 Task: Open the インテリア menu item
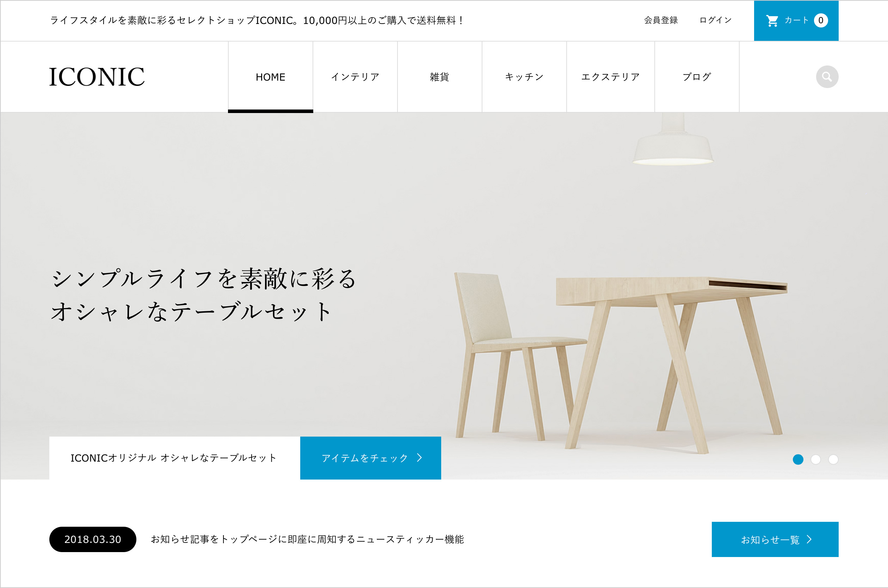tap(355, 77)
